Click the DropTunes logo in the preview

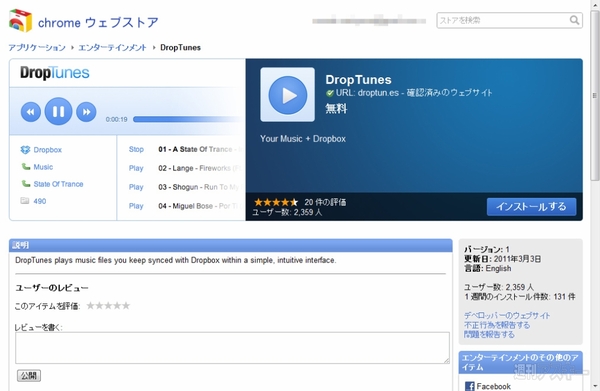[55, 73]
